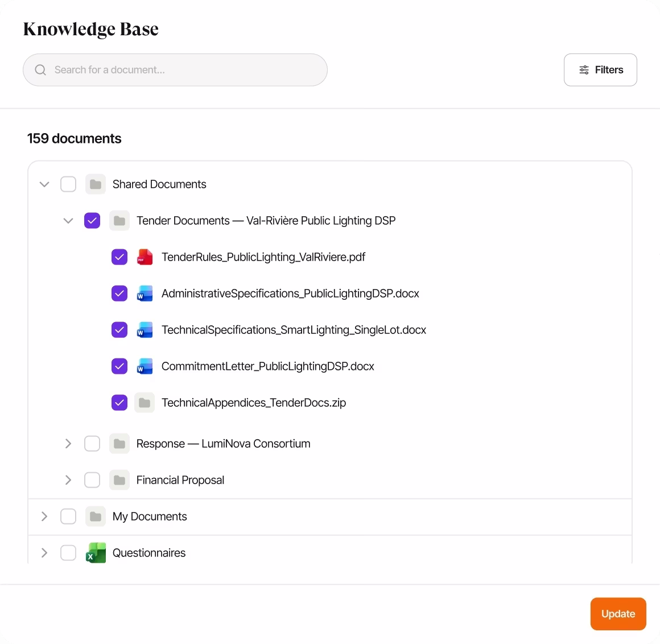Click the My Documents folder icon
The width and height of the screenshot is (660, 644).
click(x=96, y=517)
